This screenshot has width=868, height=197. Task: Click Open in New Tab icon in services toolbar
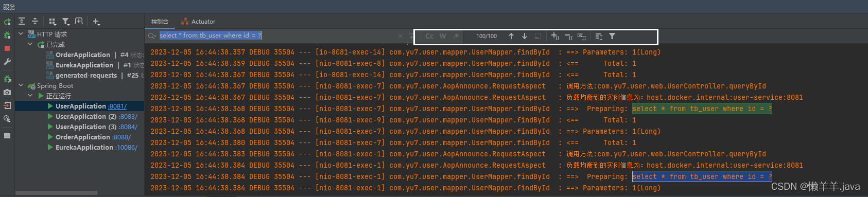click(x=79, y=21)
